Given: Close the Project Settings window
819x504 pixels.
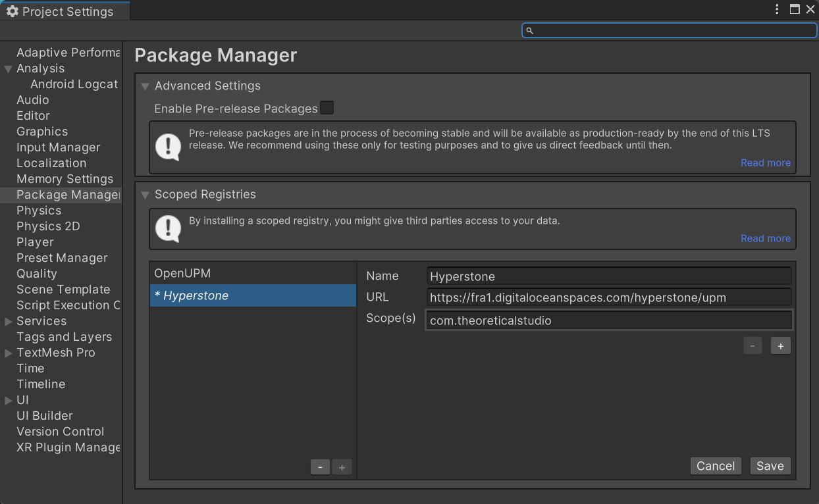Looking at the screenshot, I should point(810,9).
